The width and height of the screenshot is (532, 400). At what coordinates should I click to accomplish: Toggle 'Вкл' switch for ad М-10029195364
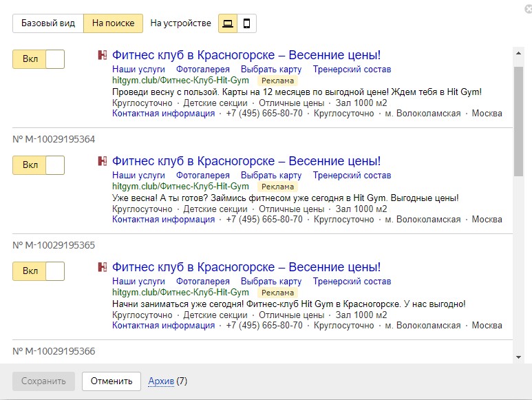coord(39,165)
